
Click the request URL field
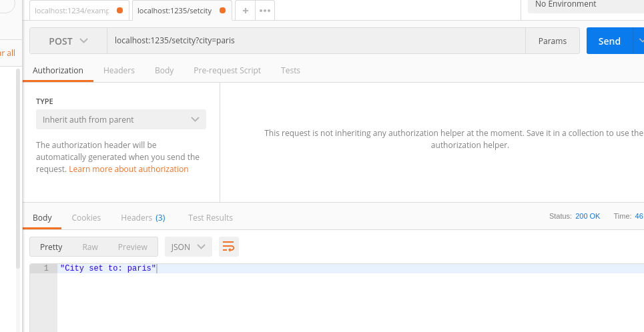(x=316, y=41)
